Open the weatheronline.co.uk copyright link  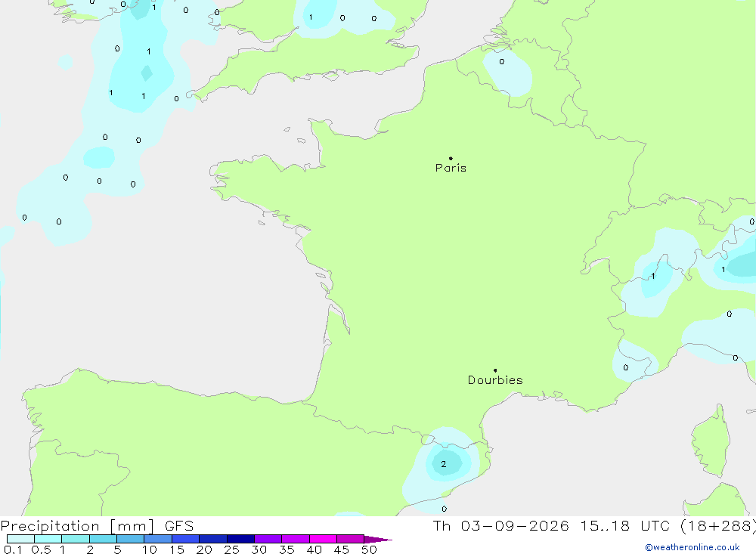[692, 547]
